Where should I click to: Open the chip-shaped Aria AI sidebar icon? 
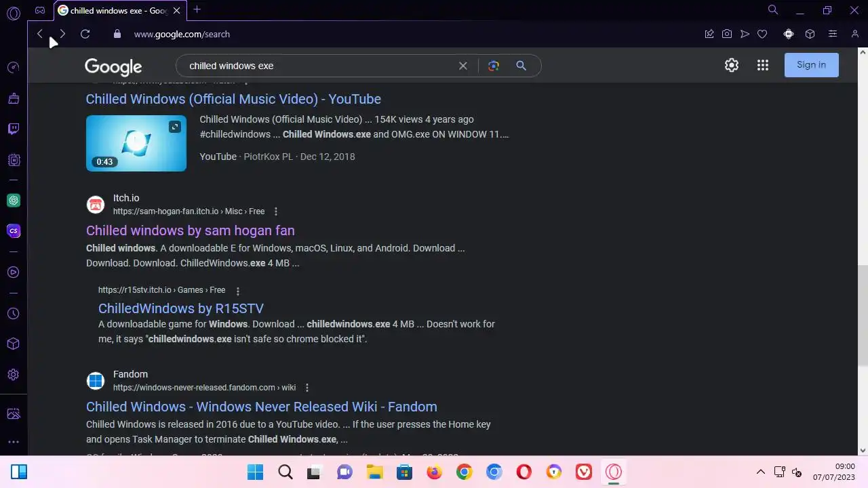(x=13, y=160)
